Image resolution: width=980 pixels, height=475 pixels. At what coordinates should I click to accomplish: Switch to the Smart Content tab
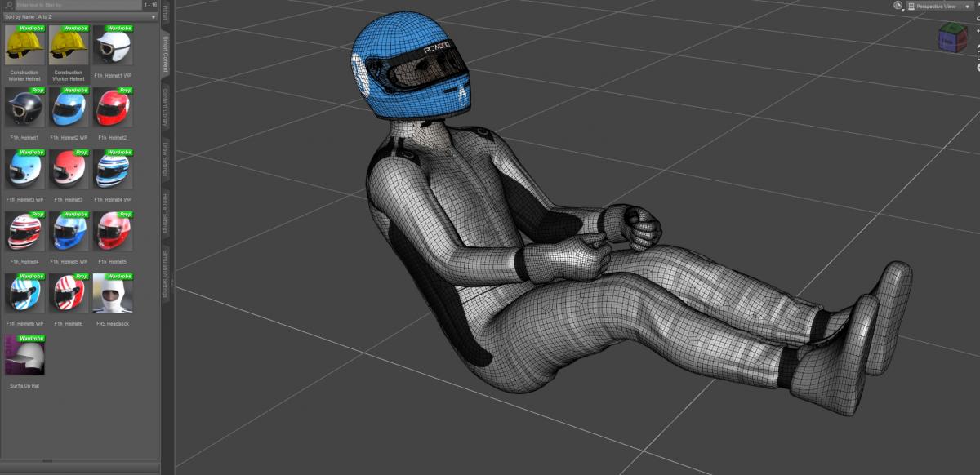[166, 54]
